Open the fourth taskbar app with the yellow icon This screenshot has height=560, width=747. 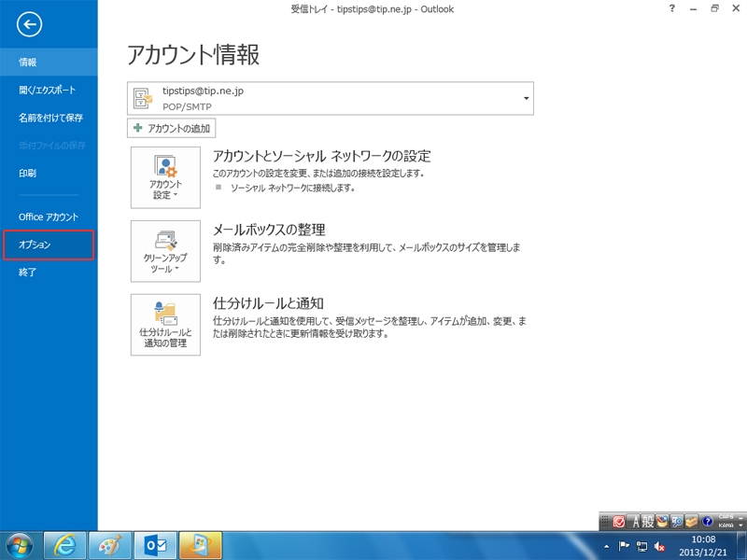pyautogui.click(x=201, y=545)
